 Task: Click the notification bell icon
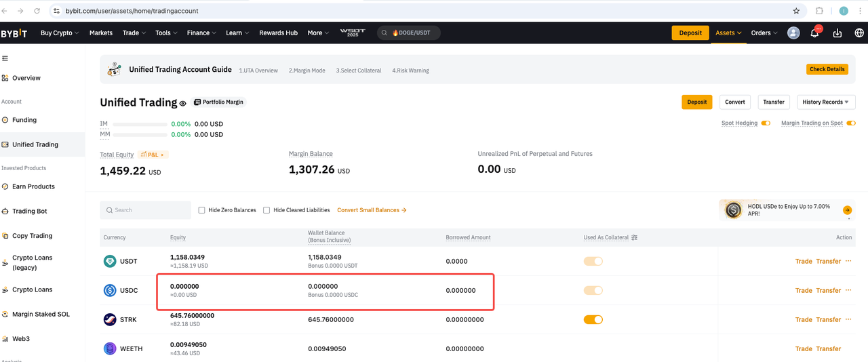pyautogui.click(x=814, y=33)
